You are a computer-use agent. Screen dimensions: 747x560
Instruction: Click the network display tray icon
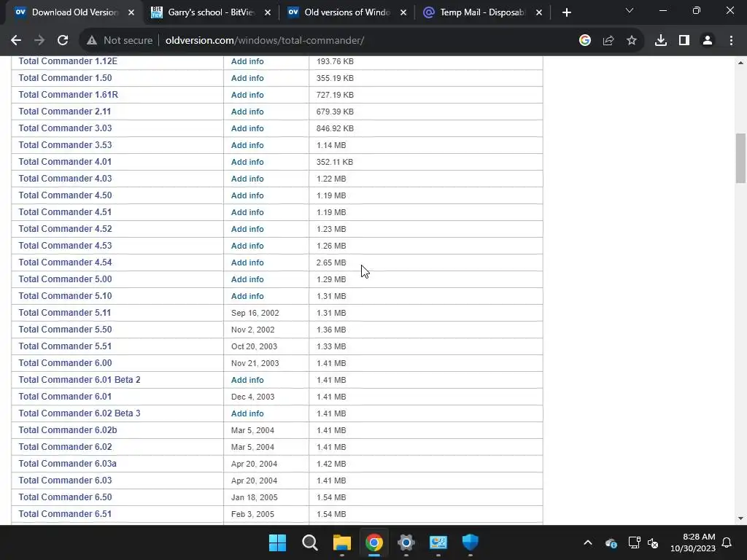[634, 542]
